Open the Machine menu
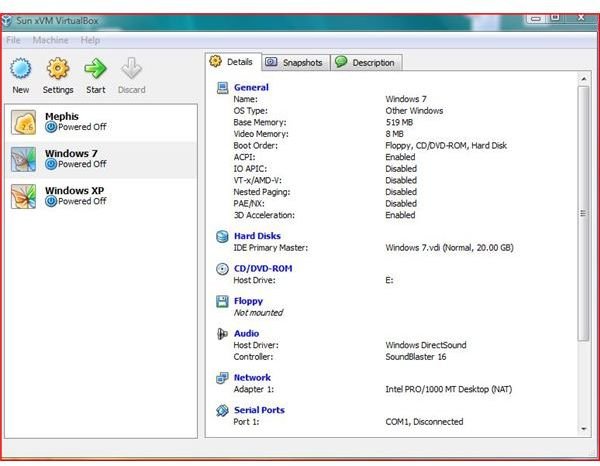Viewport: 600px width, 466px height. point(51,40)
